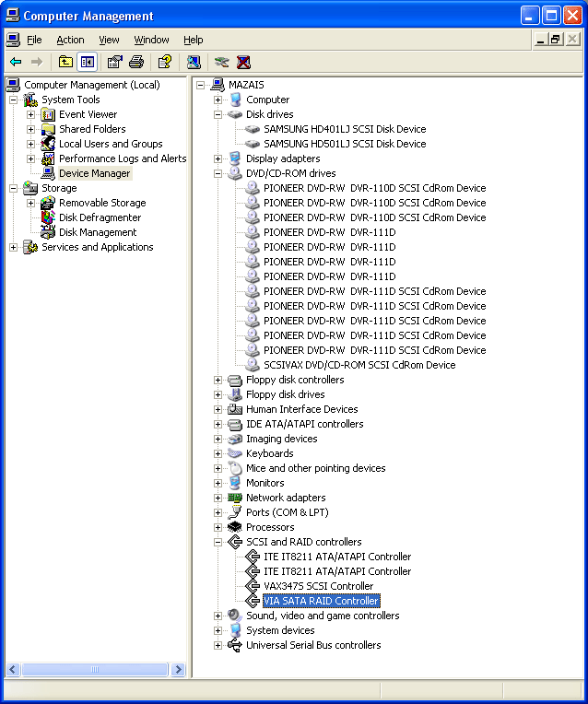Click the Network adapters card icon
Viewport: 588px width, 704px height.
pos(235,498)
